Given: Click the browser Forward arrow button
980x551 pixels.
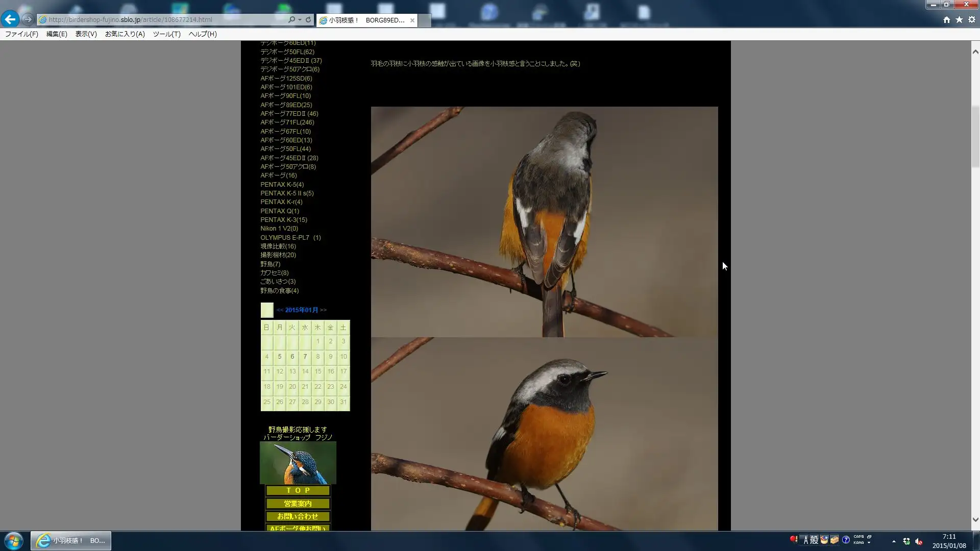Looking at the screenshot, I should 28,19.
